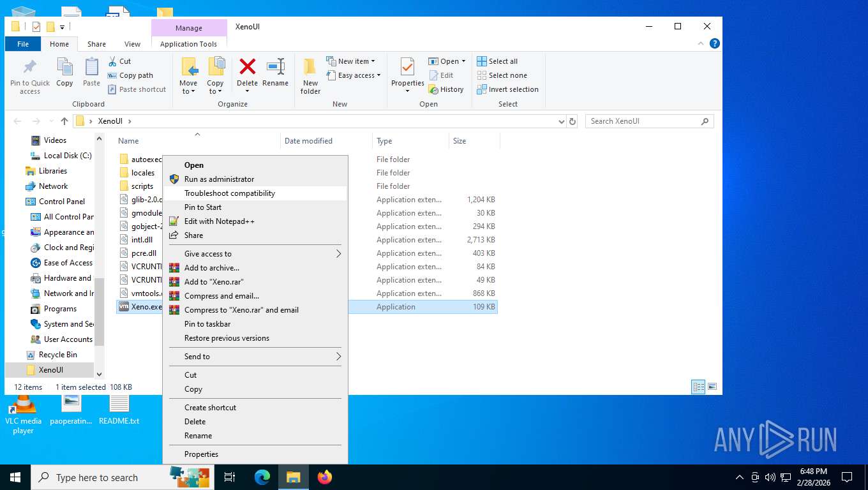
Task: Choose Restore previous versions
Action: click(255, 338)
